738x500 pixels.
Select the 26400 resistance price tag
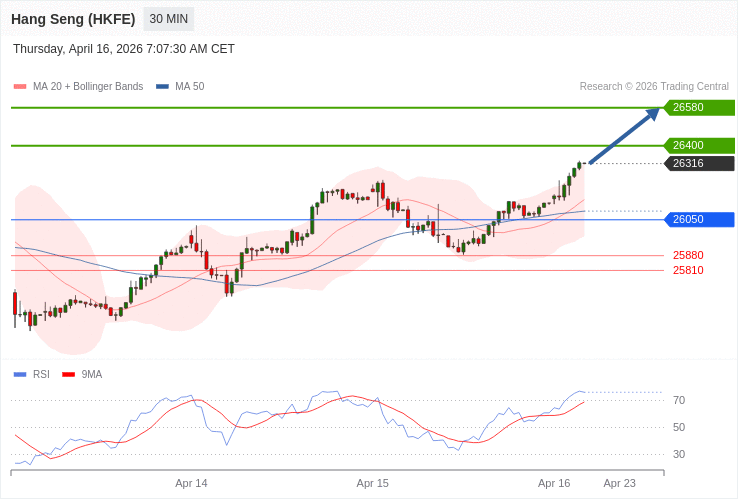[698, 146]
